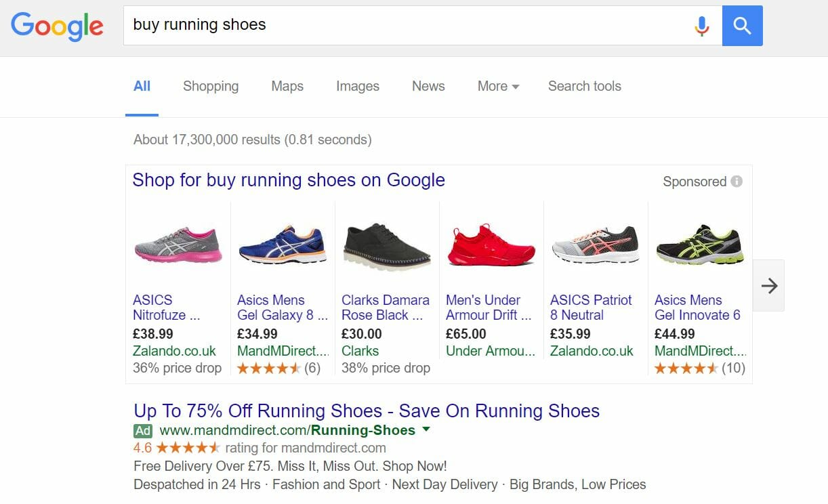Click Zalando.co.uk seller under ASICS Patriot 8
The height and width of the screenshot is (504, 828).
(592, 351)
